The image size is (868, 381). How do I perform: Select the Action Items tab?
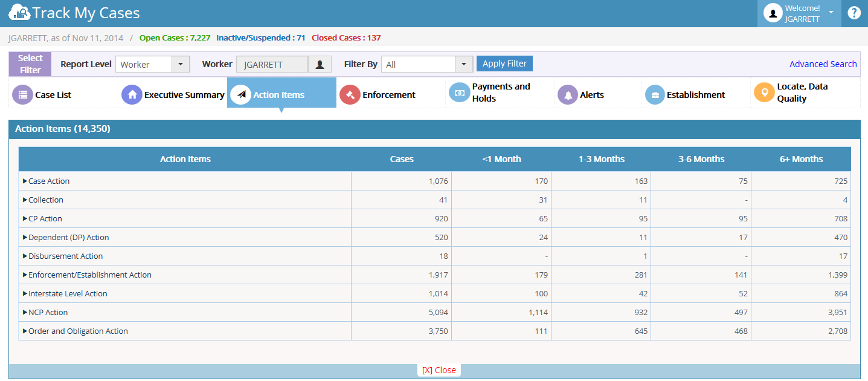[281, 93]
